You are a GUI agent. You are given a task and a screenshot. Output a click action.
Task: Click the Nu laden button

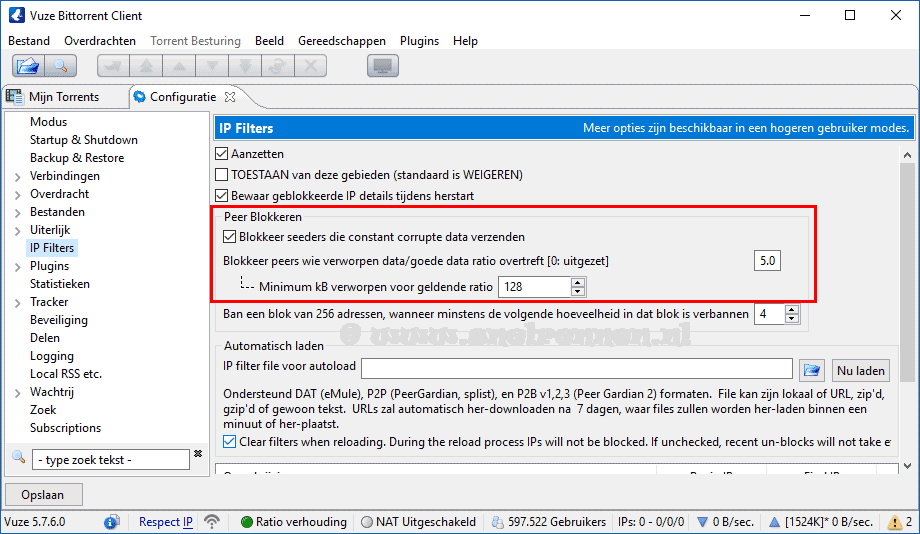click(x=860, y=370)
